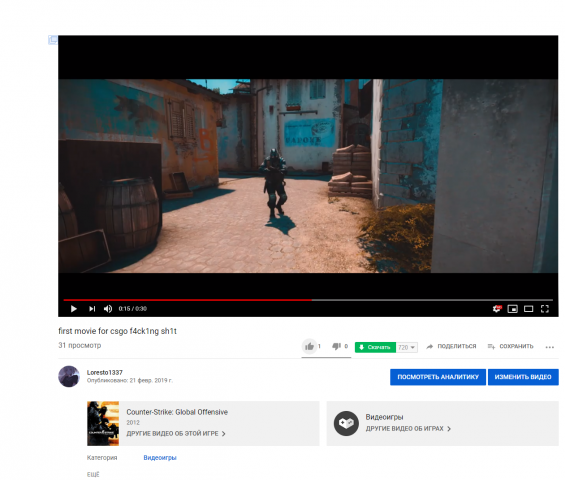Open the blue Видеоигры category link

pyautogui.click(x=160, y=458)
